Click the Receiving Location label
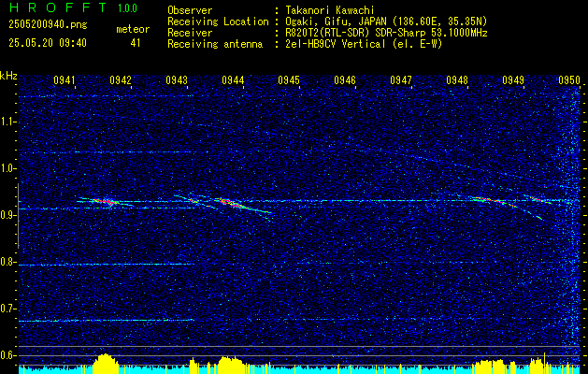The width and height of the screenshot is (588, 374). point(218,22)
